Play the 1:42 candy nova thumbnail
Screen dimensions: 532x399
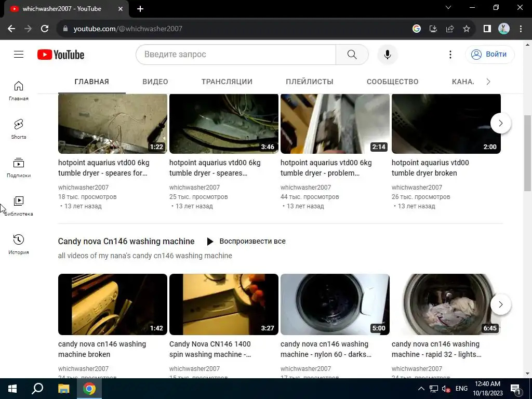(x=113, y=304)
